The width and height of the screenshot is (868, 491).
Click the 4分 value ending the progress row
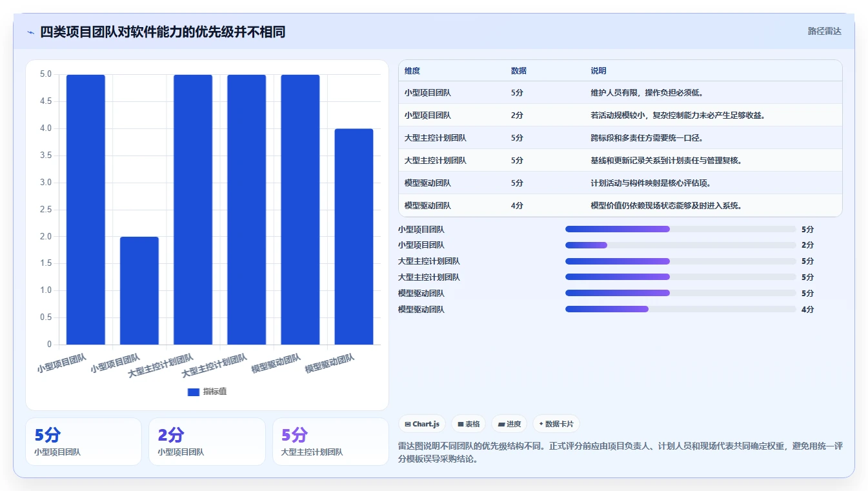tap(807, 309)
